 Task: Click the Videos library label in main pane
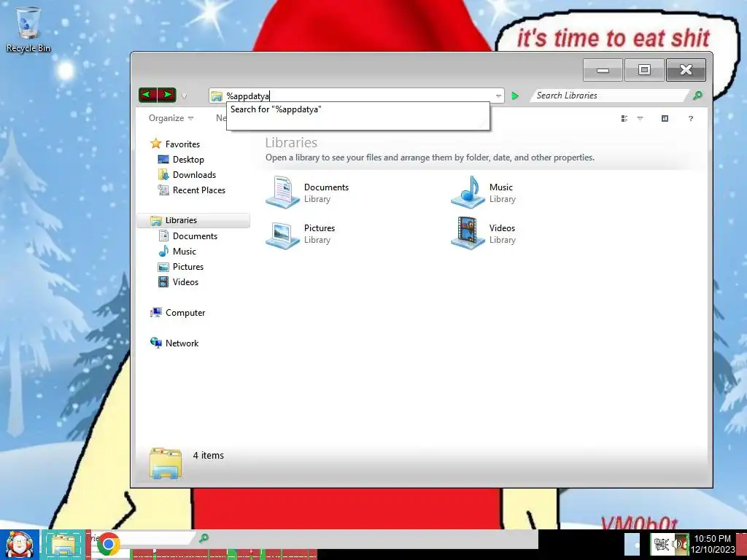coord(502,228)
